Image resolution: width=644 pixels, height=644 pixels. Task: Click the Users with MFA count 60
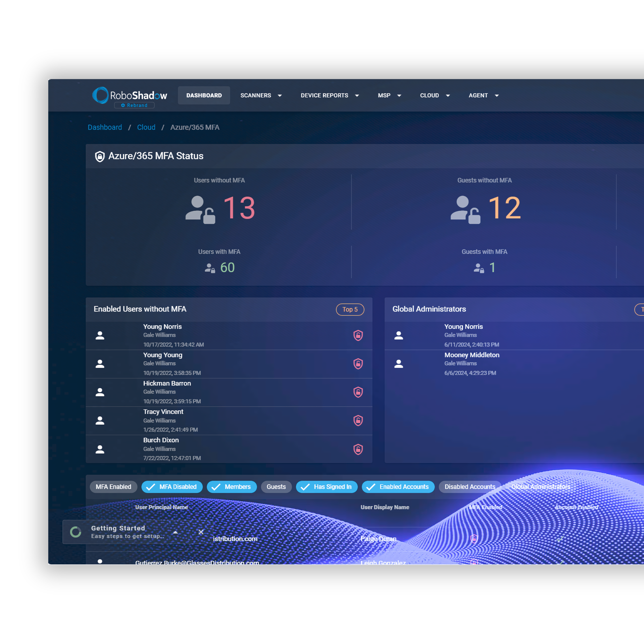point(227,268)
